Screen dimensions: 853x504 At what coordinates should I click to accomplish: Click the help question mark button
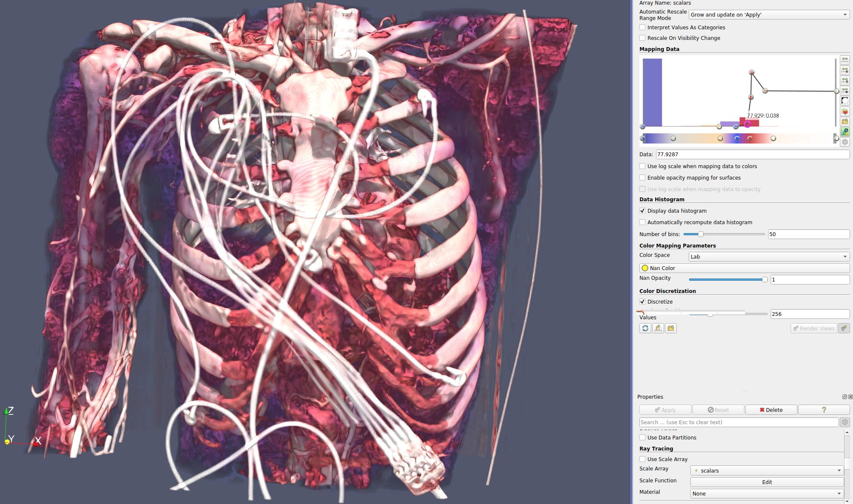(x=824, y=410)
